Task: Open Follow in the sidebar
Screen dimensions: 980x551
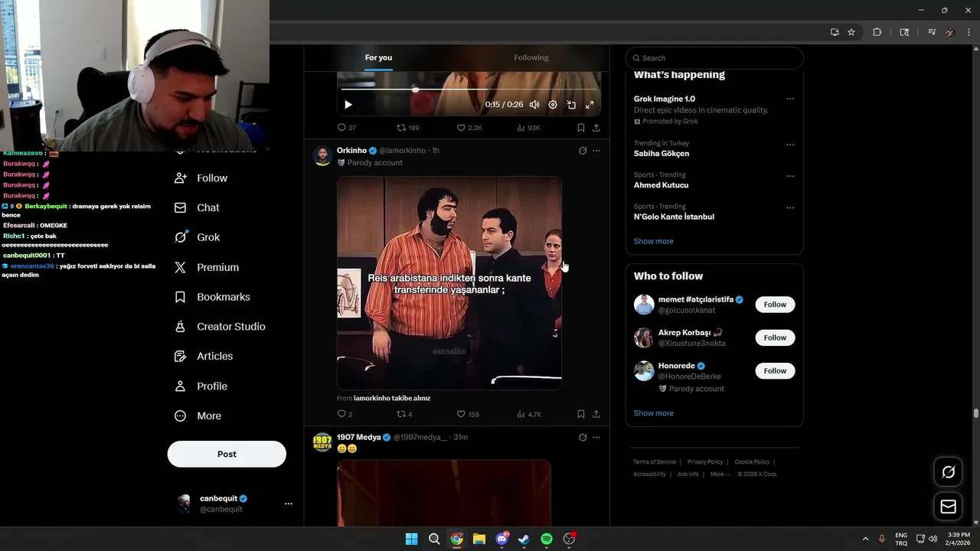Action: (x=201, y=178)
